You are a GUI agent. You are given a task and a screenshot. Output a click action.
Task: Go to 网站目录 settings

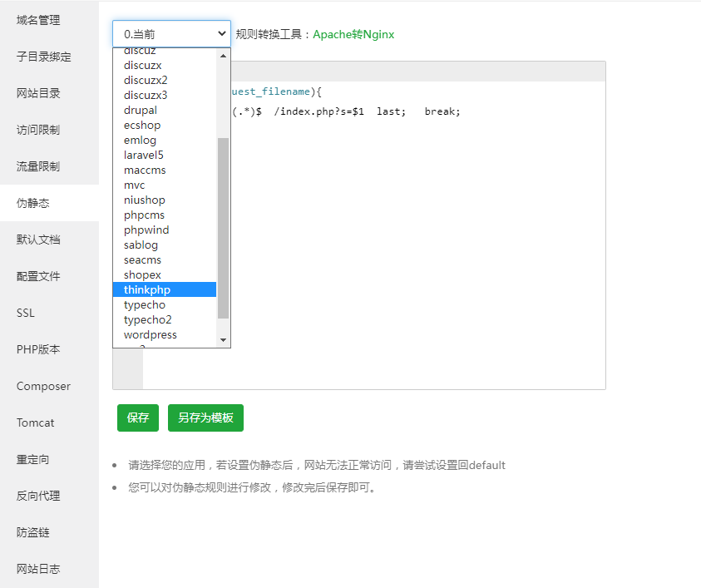tap(37, 93)
